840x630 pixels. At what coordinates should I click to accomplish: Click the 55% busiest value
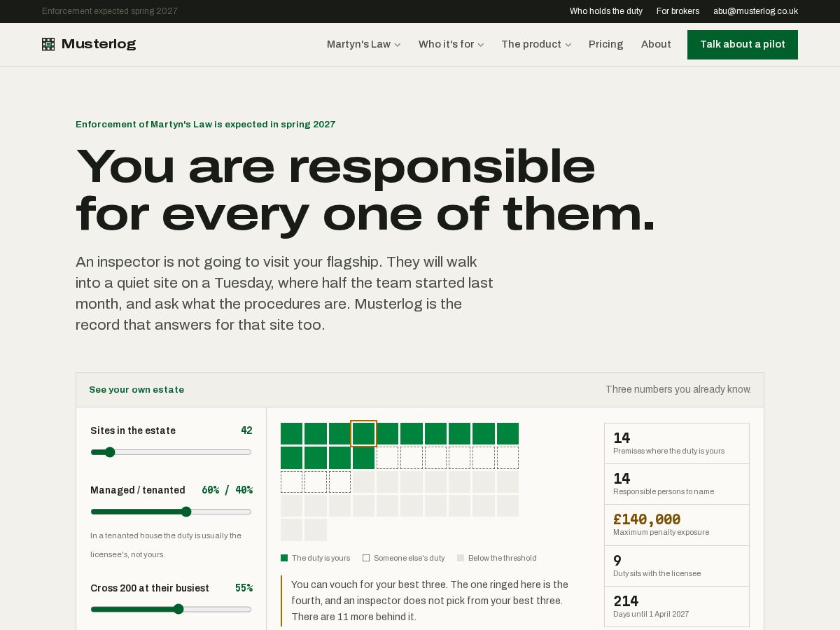click(244, 588)
